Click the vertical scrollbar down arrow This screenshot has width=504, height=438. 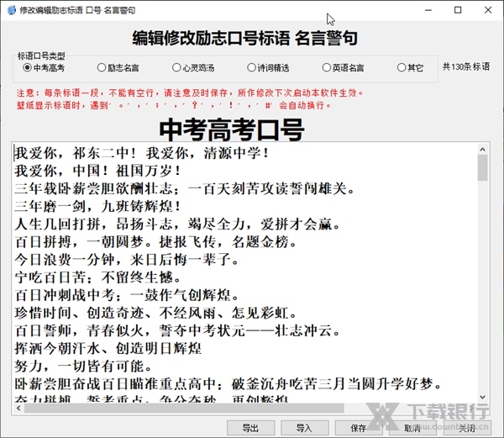pyautogui.click(x=482, y=397)
